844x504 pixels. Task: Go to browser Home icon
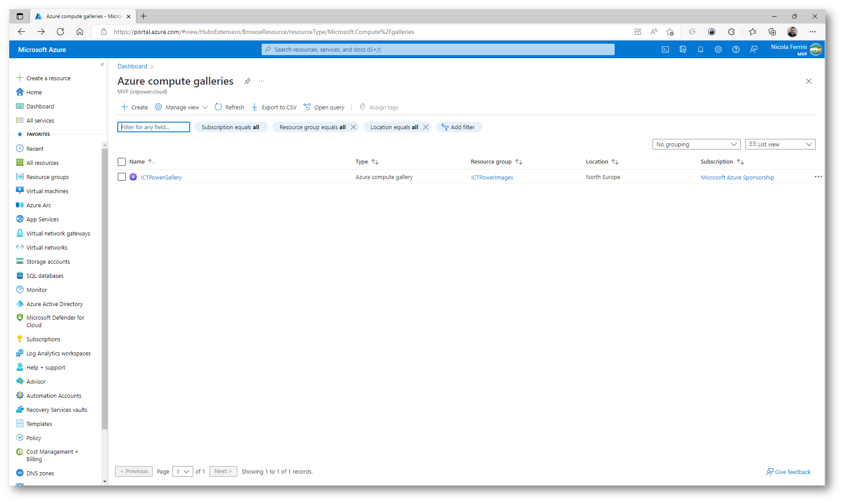tap(80, 32)
